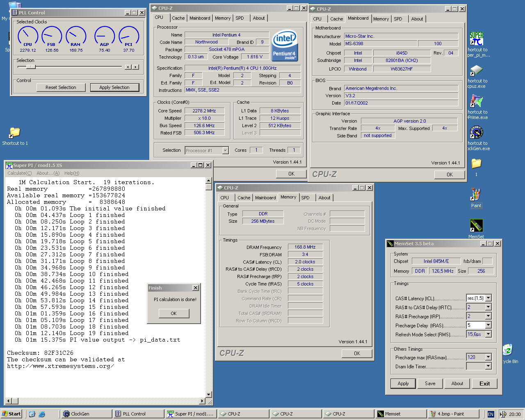Open the Prime.exe desktop shortcut icon

[x=476, y=101]
